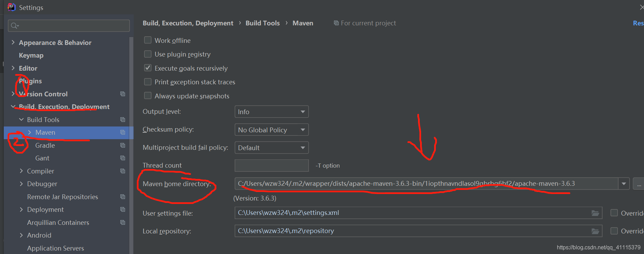Expand the Compiler node arrow
This screenshot has width=644, height=254.
coord(21,171)
